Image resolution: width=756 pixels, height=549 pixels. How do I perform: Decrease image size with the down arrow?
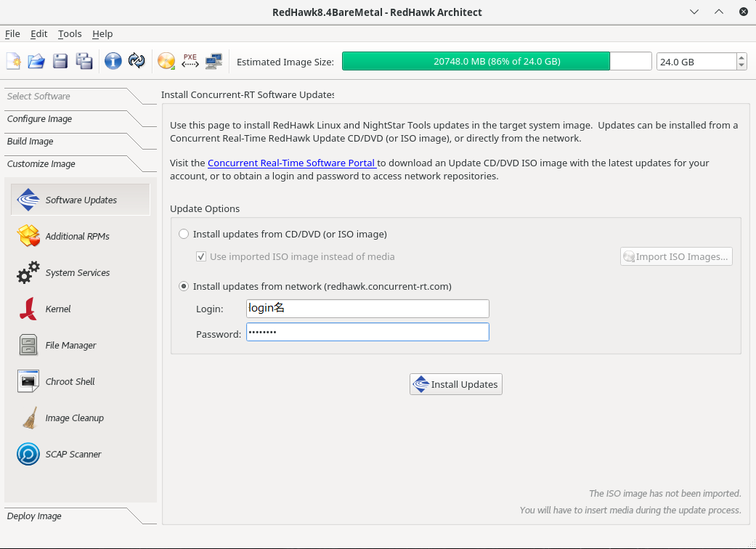coord(742,66)
